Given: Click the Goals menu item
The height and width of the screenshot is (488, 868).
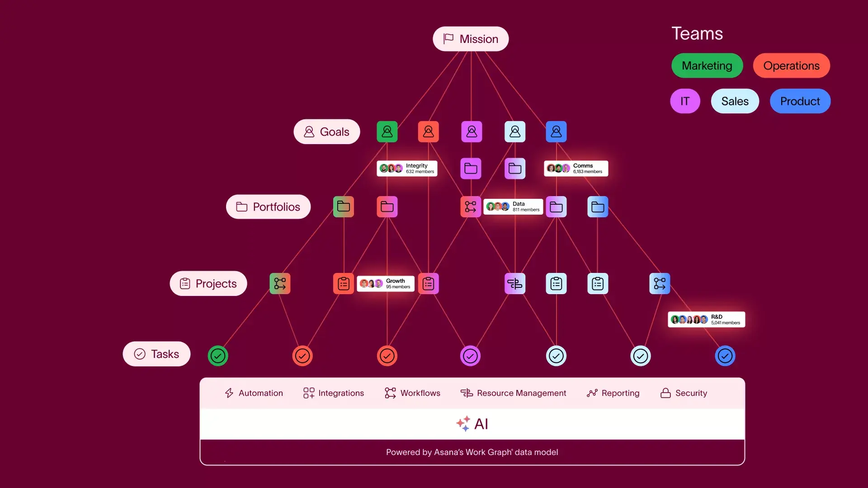Looking at the screenshot, I should coord(326,131).
